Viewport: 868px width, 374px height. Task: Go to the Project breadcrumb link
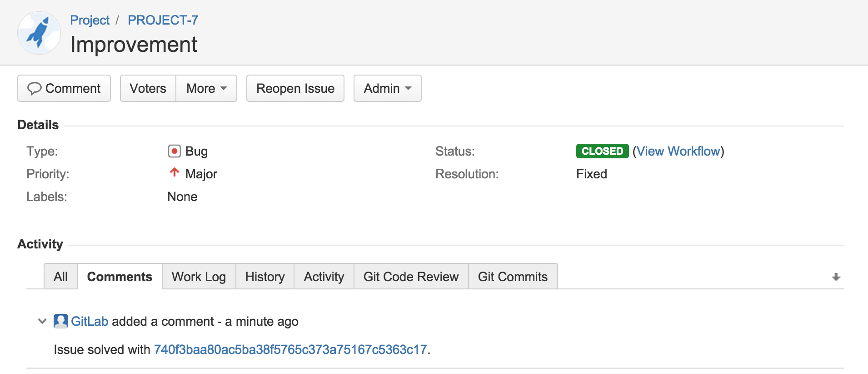[x=90, y=20]
